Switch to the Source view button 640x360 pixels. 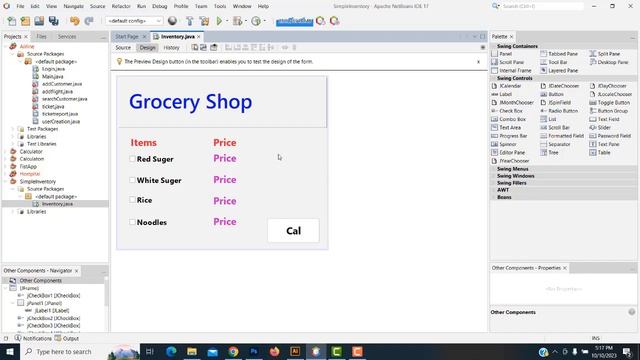[123, 48]
